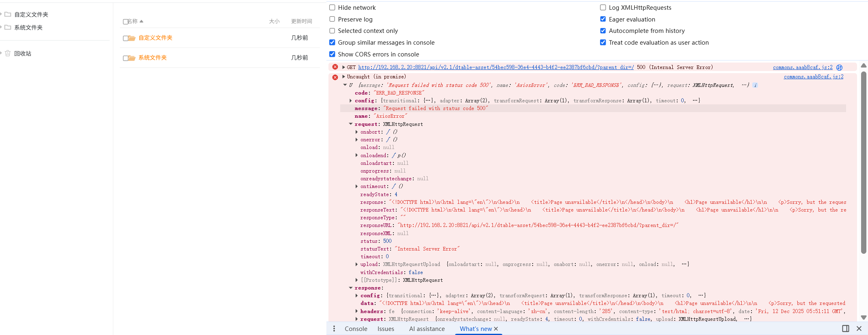The image size is (868, 335).
Task: Tick the checkbox for 自定义文件夹 row
Action: click(x=125, y=38)
